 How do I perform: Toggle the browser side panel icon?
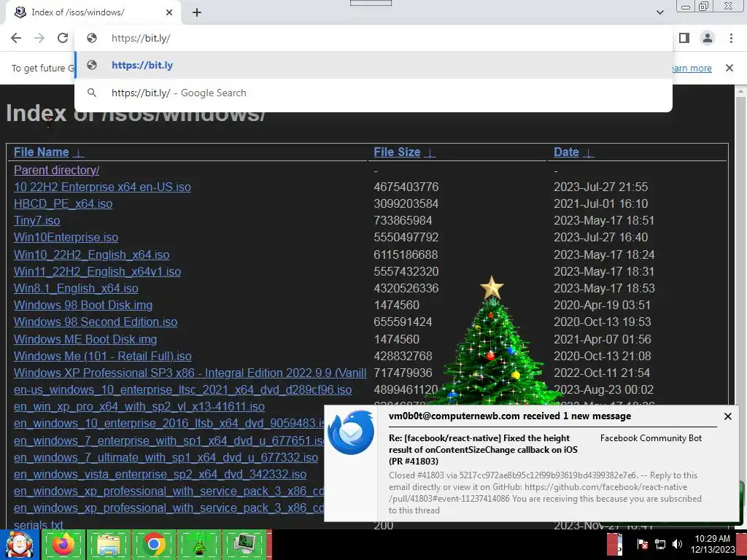pos(684,38)
